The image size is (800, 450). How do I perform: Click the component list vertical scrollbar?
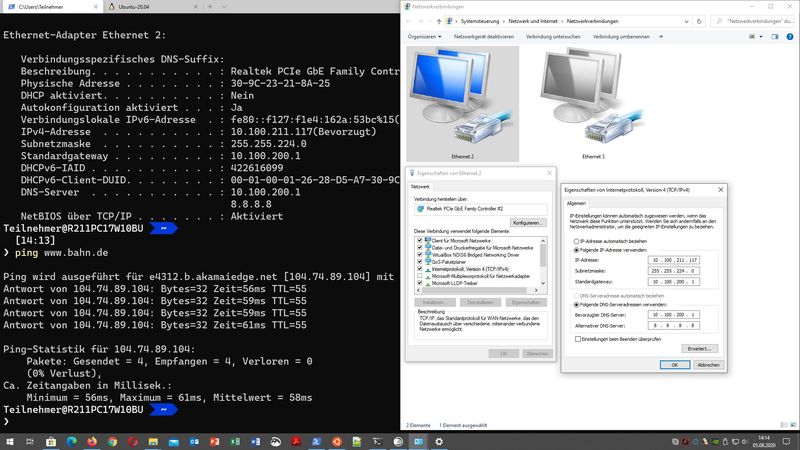coord(543,262)
